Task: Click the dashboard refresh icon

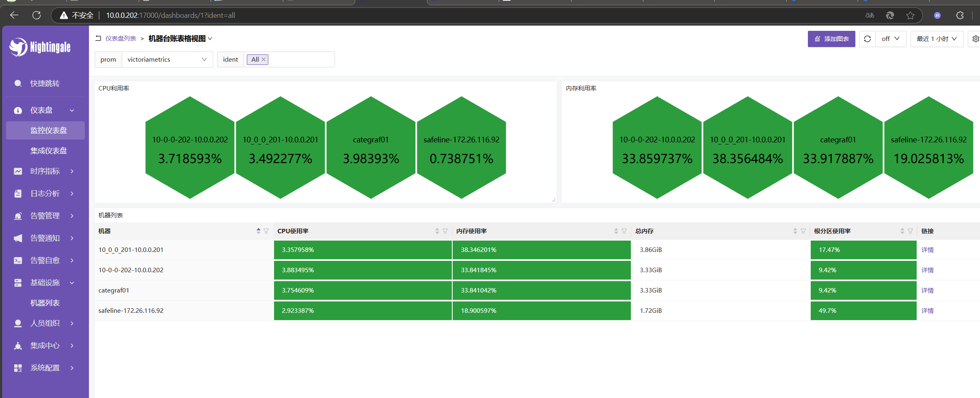Action: point(867,39)
